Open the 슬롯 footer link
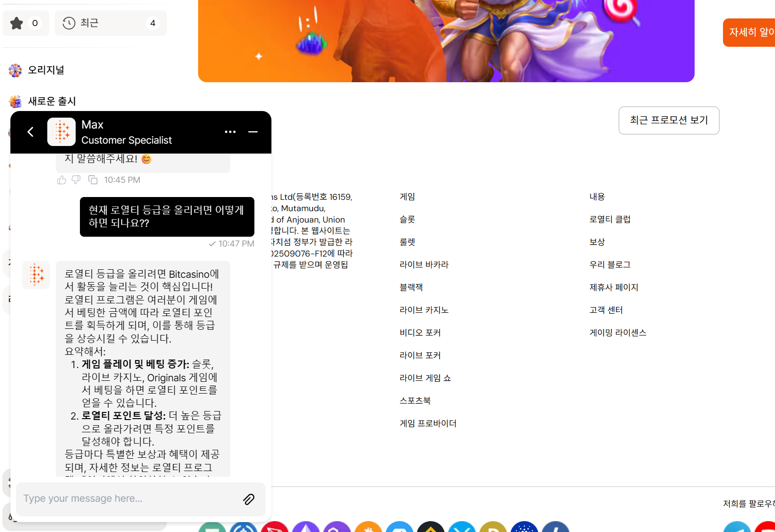Viewport: 775px width, 532px height. click(407, 219)
